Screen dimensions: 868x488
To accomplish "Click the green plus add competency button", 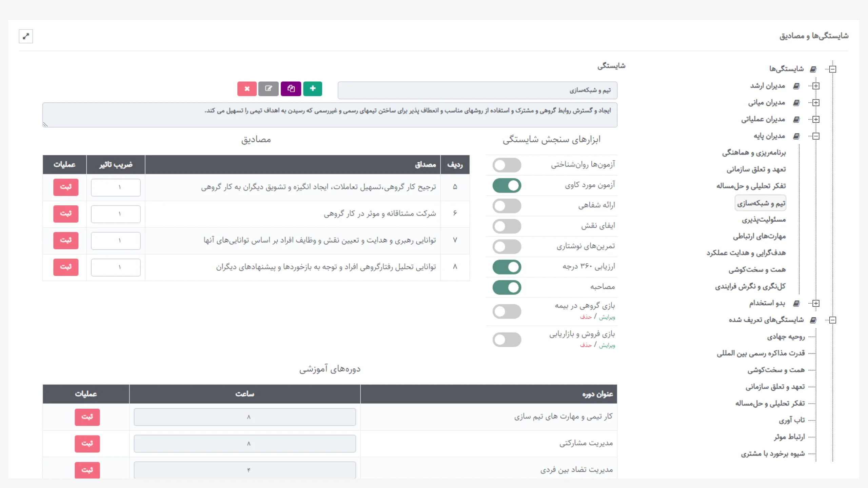I will point(312,89).
